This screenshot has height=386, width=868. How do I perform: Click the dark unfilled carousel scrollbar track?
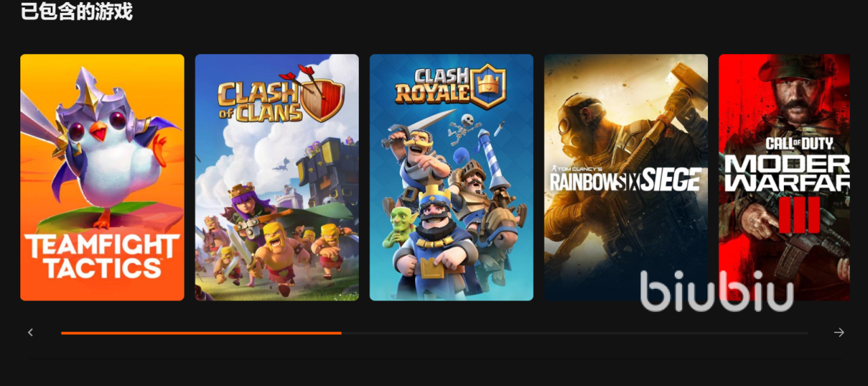[575, 333]
